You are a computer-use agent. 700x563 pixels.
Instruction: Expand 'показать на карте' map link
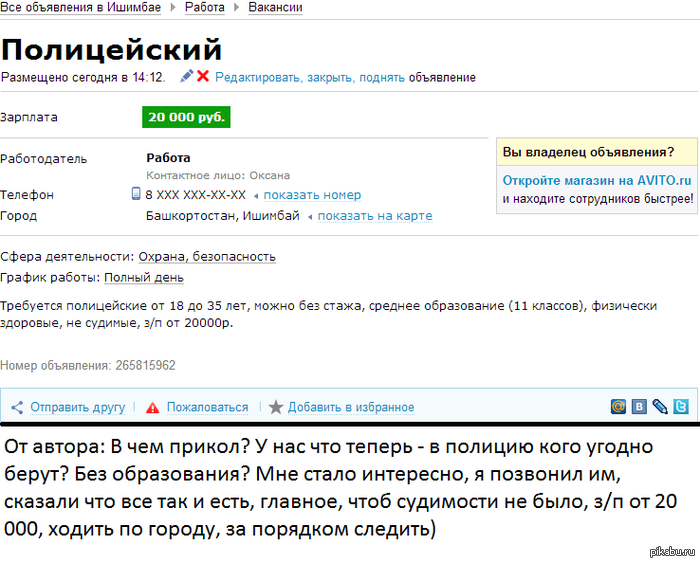point(374,216)
